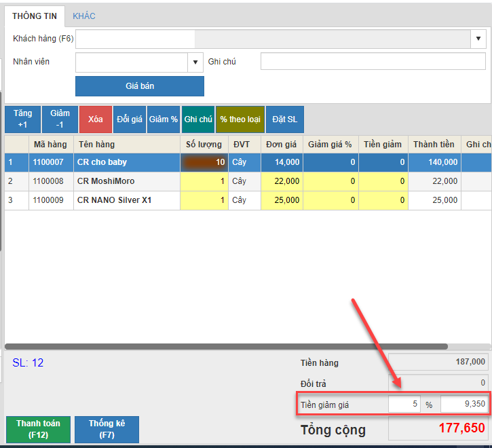Click the Đổi giá button
492x448 pixels.
(x=129, y=119)
